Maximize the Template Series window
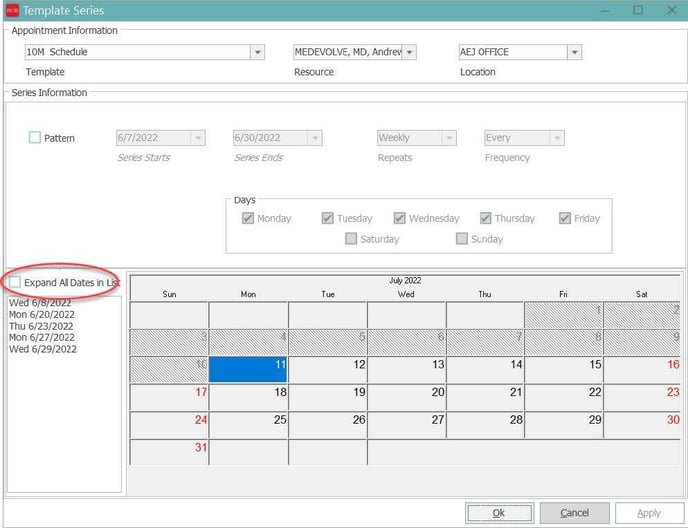 tap(638, 10)
